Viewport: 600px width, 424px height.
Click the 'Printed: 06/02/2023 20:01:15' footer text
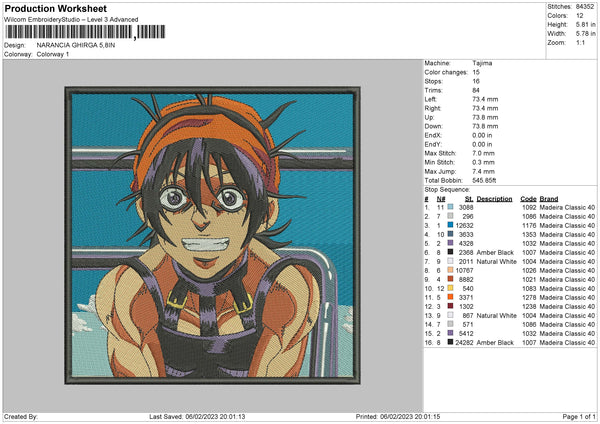pyautogui.click(x=398, y=416)
